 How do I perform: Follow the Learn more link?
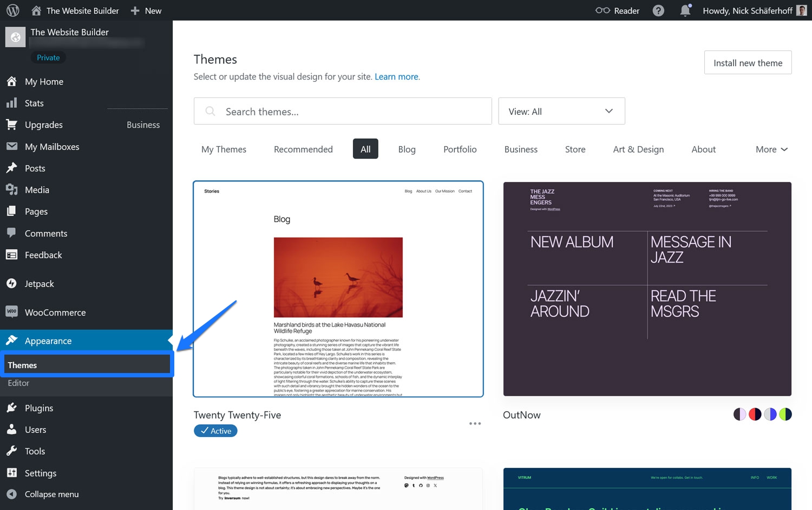(396, 77)
